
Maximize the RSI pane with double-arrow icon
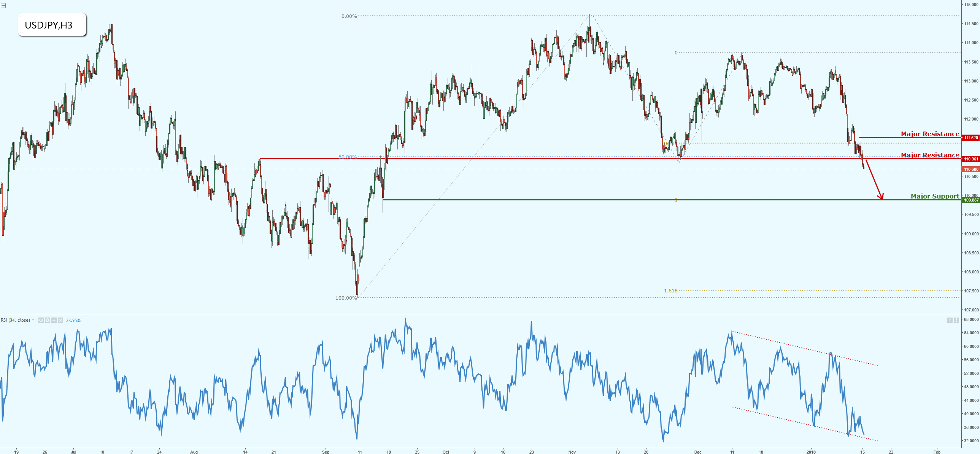[x=956, y=320]
